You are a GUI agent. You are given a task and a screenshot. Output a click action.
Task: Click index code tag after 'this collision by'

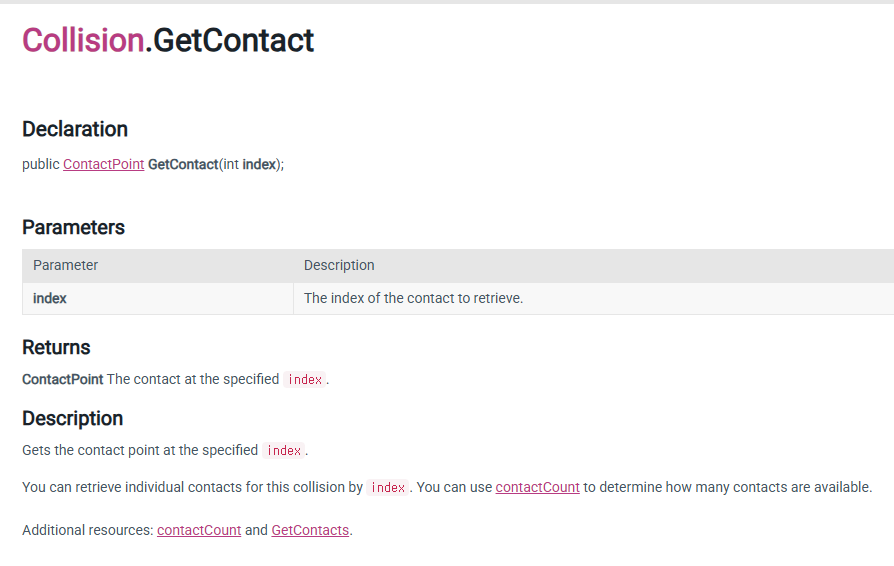point(387,488)
